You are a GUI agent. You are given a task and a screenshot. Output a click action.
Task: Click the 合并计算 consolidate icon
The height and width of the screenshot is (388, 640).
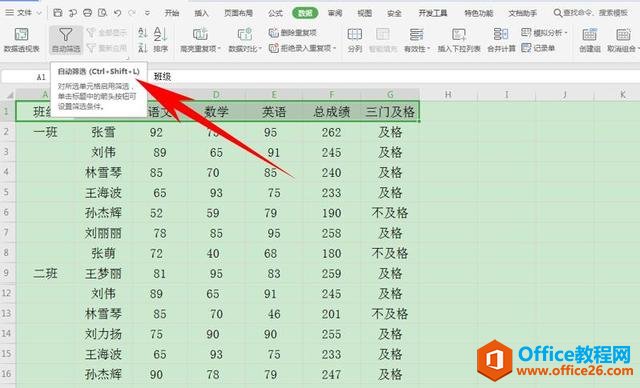point(501,40)
